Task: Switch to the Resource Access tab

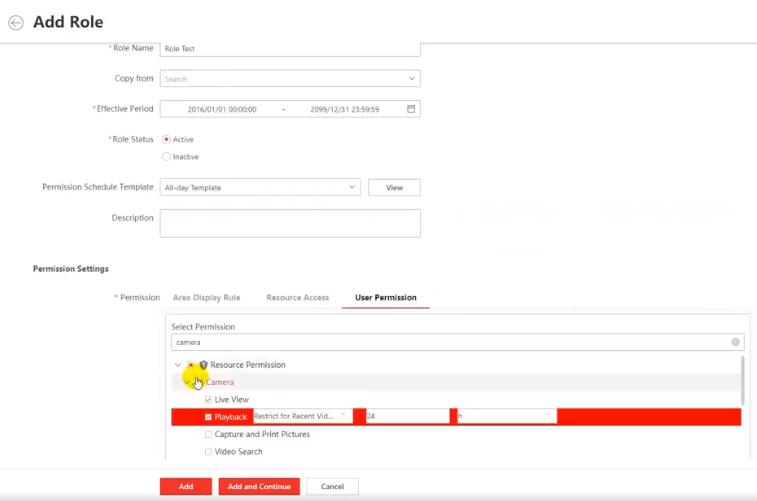Action: pyautogui.click(x=297, y=297)
